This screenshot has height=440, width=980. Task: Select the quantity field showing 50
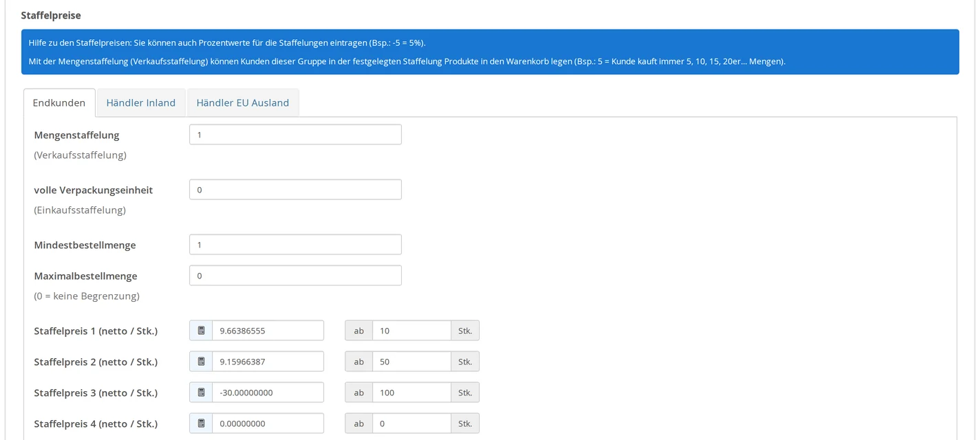click(x=412, y=362)
